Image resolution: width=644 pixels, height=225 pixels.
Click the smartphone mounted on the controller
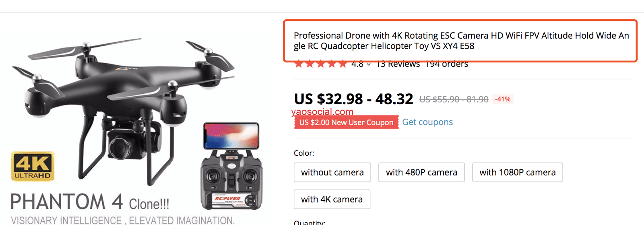tap(231, 136)
